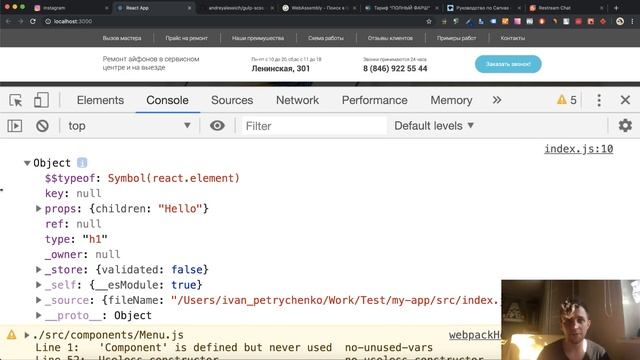Click the phone number 8 (846) 922 55 44

[395, 69]
